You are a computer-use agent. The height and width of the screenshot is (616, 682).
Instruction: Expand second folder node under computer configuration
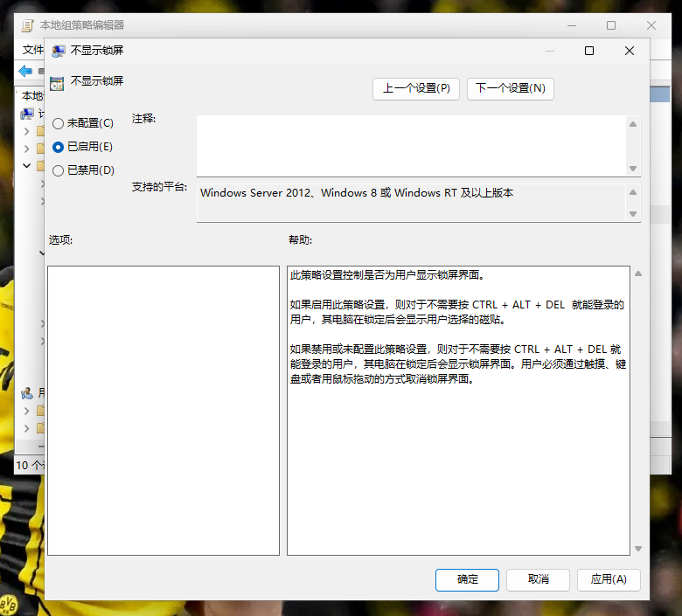pyautogui.click(x=27, y=149)
